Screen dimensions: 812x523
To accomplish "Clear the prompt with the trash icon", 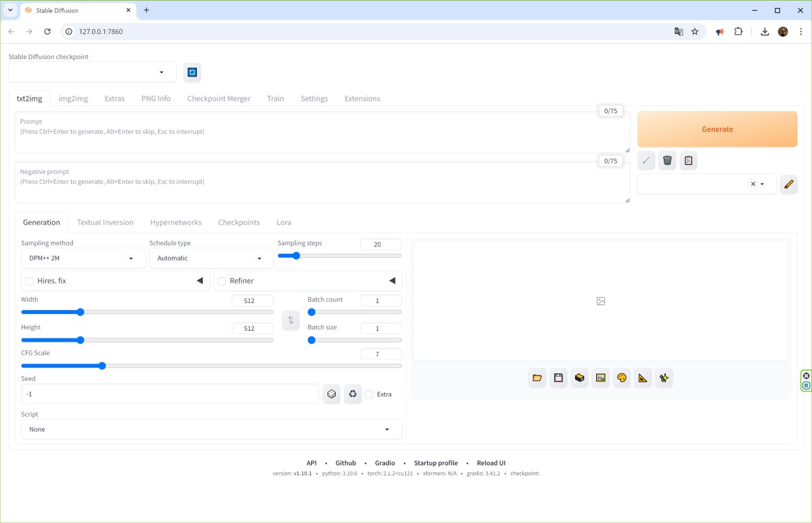I will coord(667,160).
